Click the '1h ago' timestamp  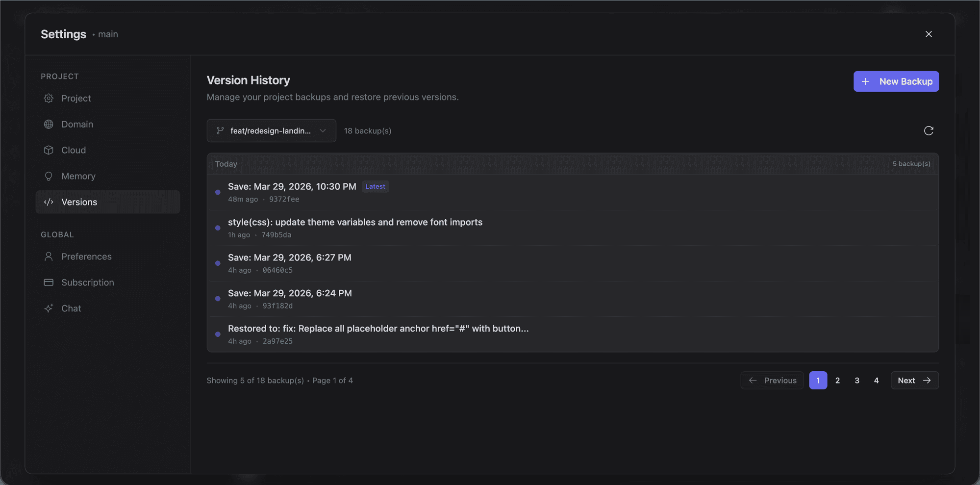239,235
